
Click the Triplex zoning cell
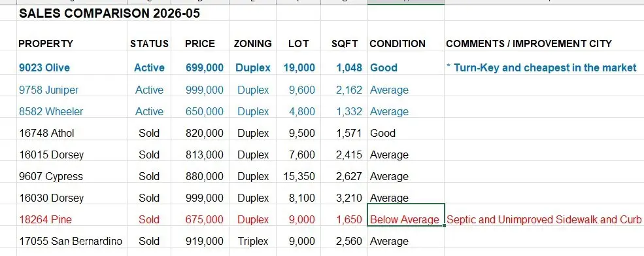pos(253,241)
